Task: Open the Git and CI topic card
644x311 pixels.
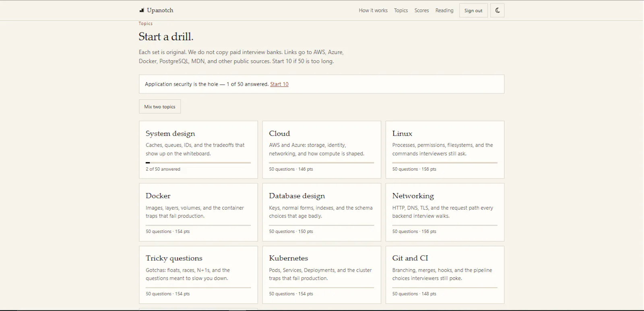Action: [x=445, y=275]
